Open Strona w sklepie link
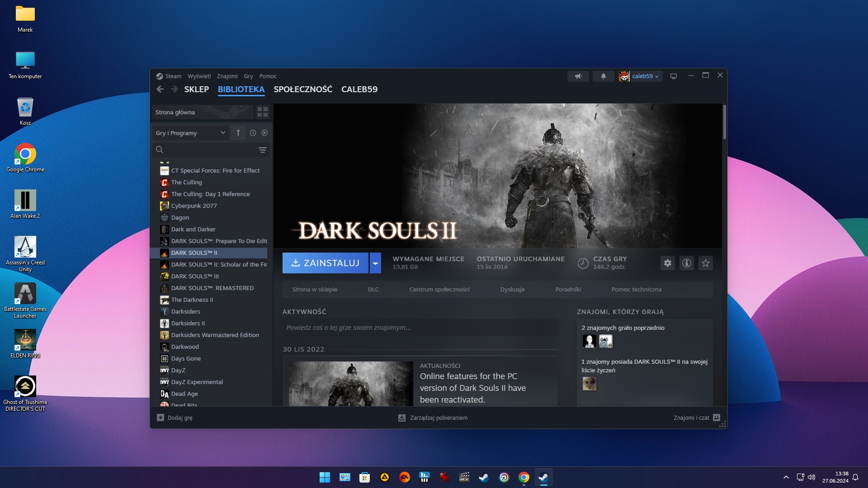The height and width of the screenshot is (488, 868). pos(315,290)
